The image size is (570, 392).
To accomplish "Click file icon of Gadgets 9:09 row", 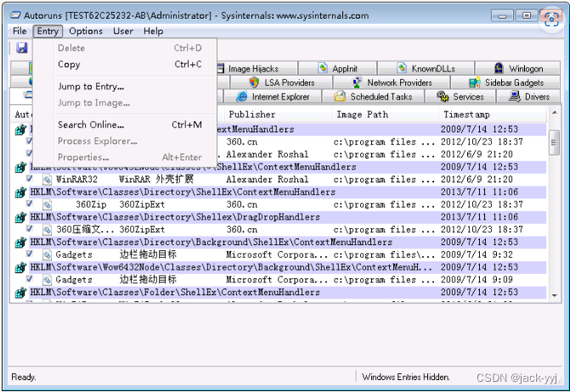I will pos(47,280).
